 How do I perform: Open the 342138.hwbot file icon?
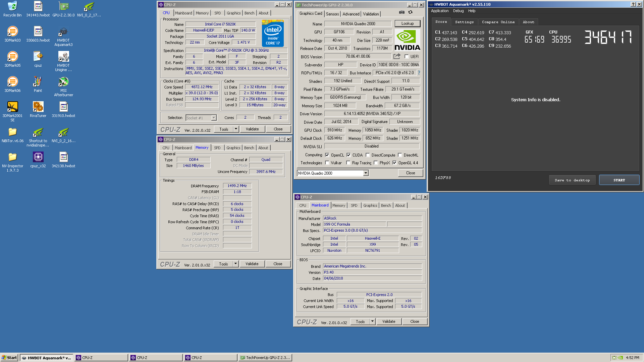63,160
